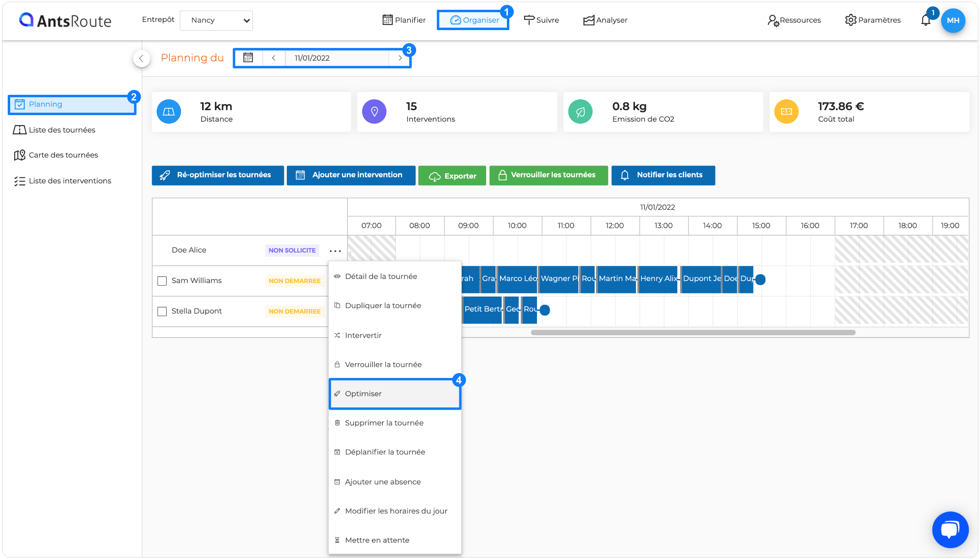The image size is (980, 559).
Task: Select Modifier les horaires du jour
Action: tap(395, 511)
